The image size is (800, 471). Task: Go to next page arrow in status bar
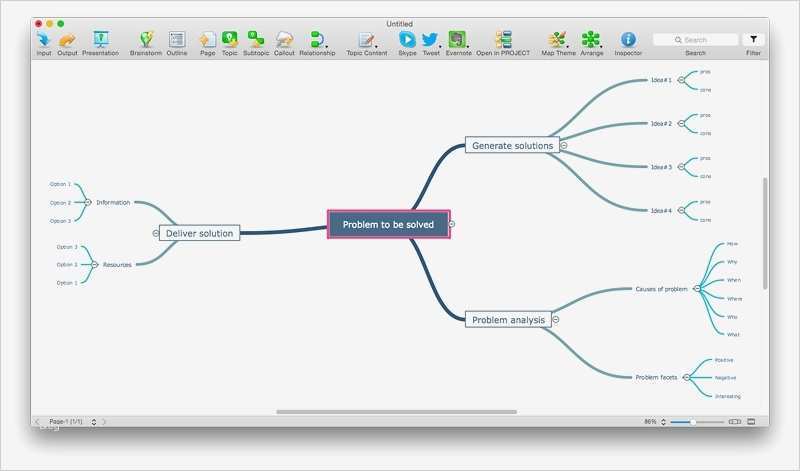coord(104,422)
